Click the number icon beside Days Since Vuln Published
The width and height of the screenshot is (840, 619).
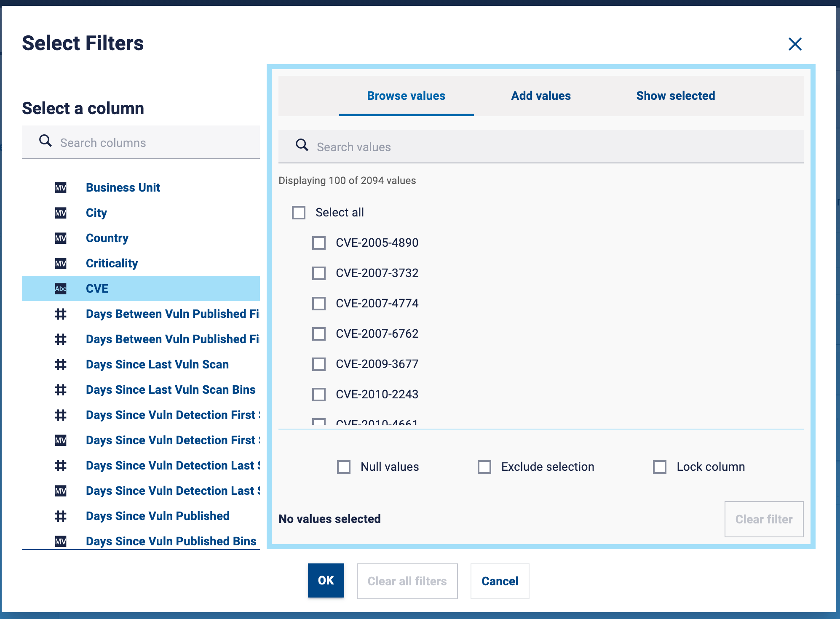click(x=61, y=516)
